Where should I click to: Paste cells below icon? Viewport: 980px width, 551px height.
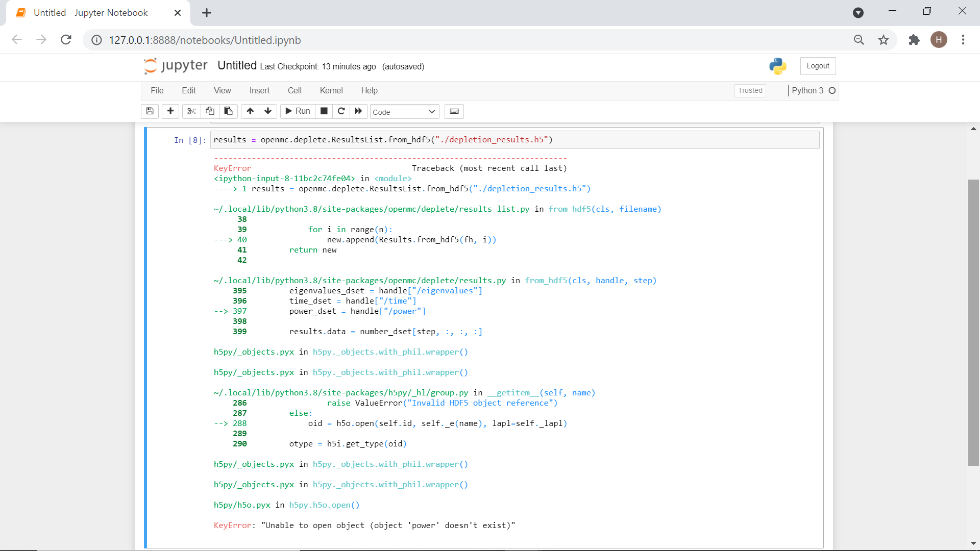[228, 111]
